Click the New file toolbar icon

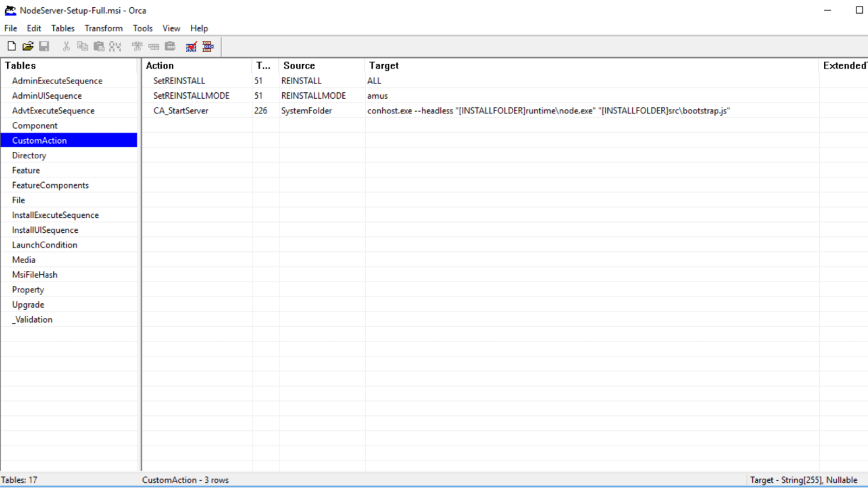tap(12, 46)
